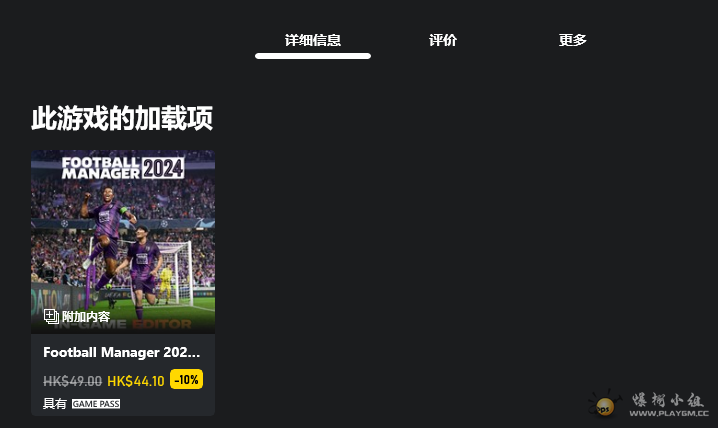Viewport: 718px width, 428px height.
Task: Click the 附加内容 add-on icon on card
Action: click(x=51, y=316)
